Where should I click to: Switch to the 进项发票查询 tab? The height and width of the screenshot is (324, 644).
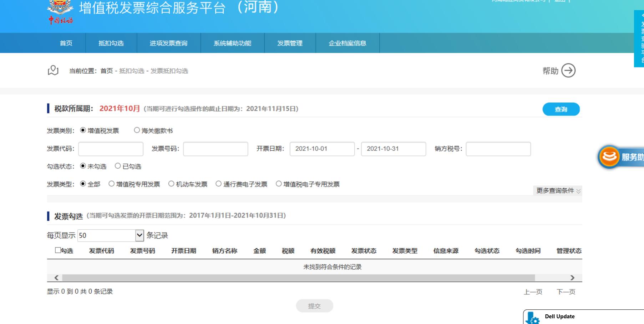(169, 43)
